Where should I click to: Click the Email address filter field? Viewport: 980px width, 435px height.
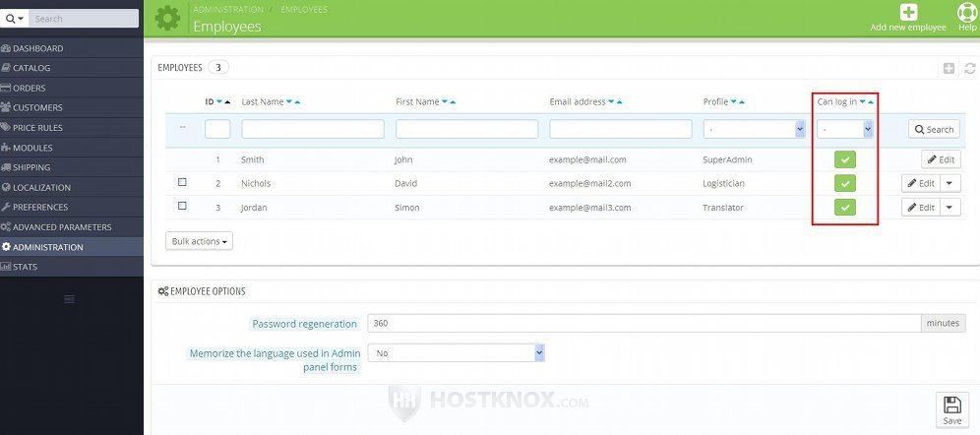click(621, 129)
